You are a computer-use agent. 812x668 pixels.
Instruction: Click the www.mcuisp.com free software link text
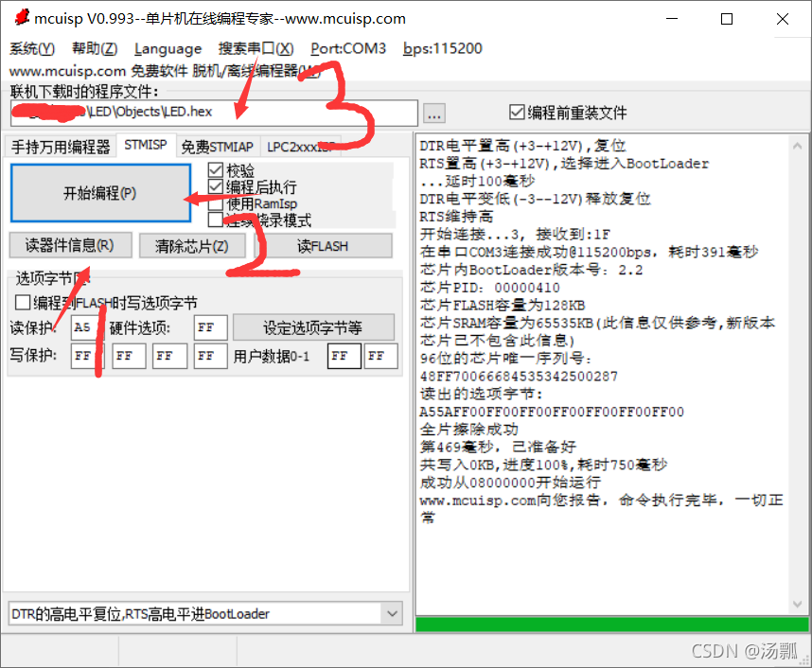click(165, 70)
